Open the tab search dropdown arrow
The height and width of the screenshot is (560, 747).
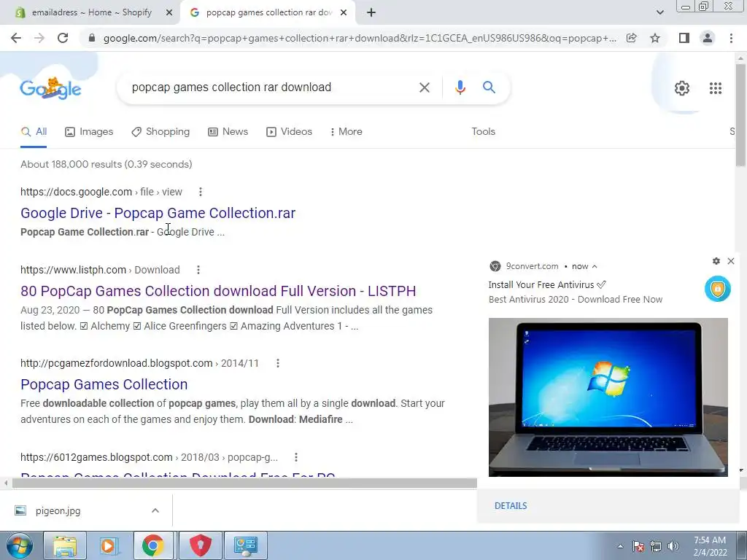point(659,12)
